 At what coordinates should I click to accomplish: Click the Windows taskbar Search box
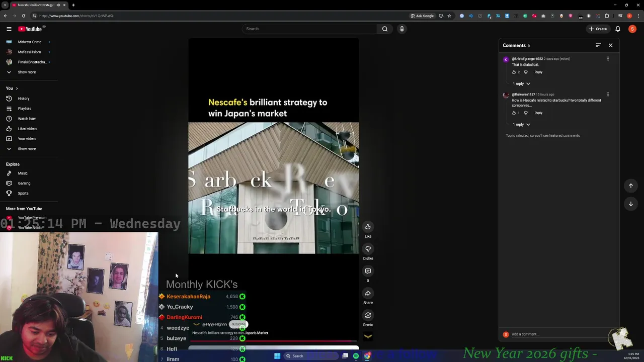coord(311,356)
